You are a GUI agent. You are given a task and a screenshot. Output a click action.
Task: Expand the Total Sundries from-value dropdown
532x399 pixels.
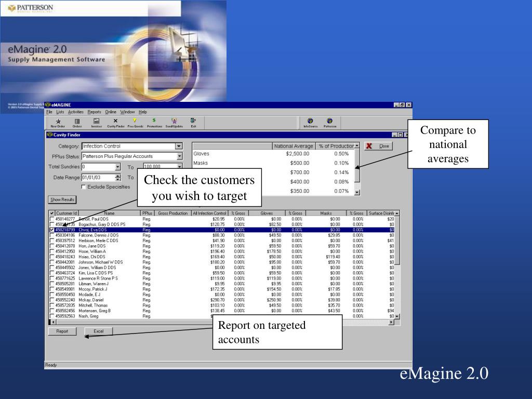pyautogui.click(x=118, y=167)
